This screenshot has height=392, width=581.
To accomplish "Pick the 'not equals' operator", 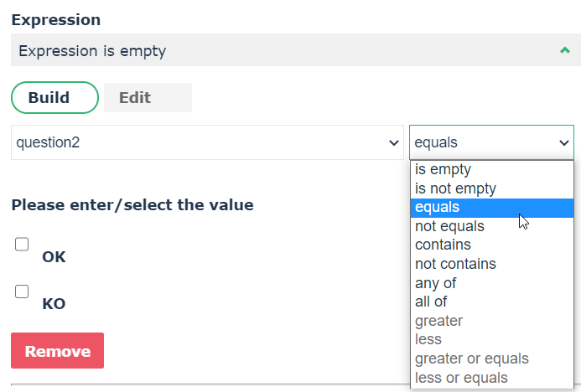I will coord(449,226).
